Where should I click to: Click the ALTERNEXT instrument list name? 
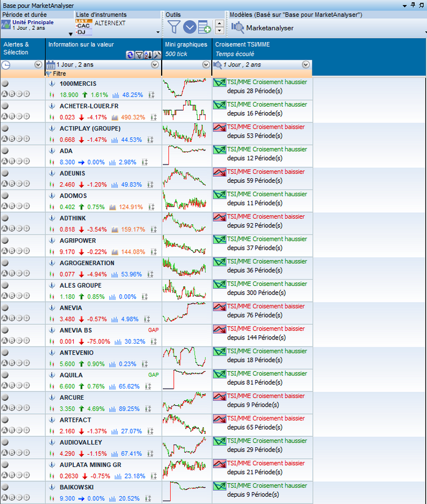110,23
